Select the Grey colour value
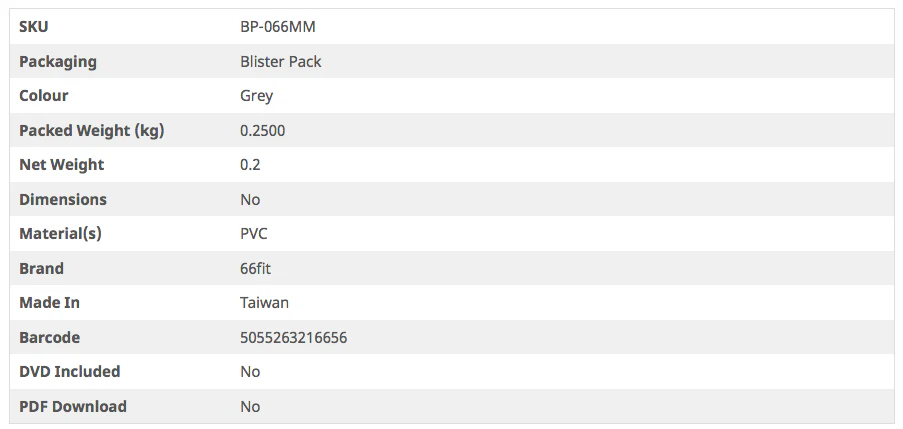This screenshot has height=429, width=903. (257, 96)
